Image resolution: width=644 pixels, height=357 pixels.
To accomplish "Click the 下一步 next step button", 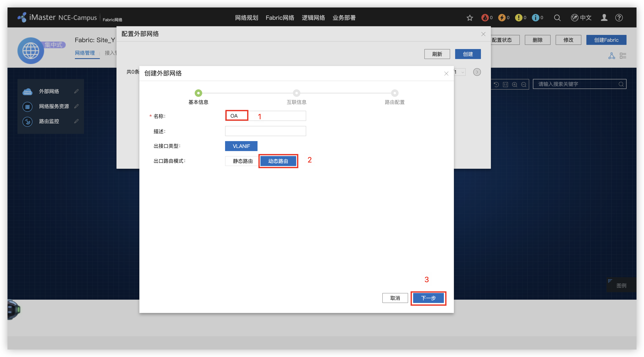I will [x=428, y=298].
